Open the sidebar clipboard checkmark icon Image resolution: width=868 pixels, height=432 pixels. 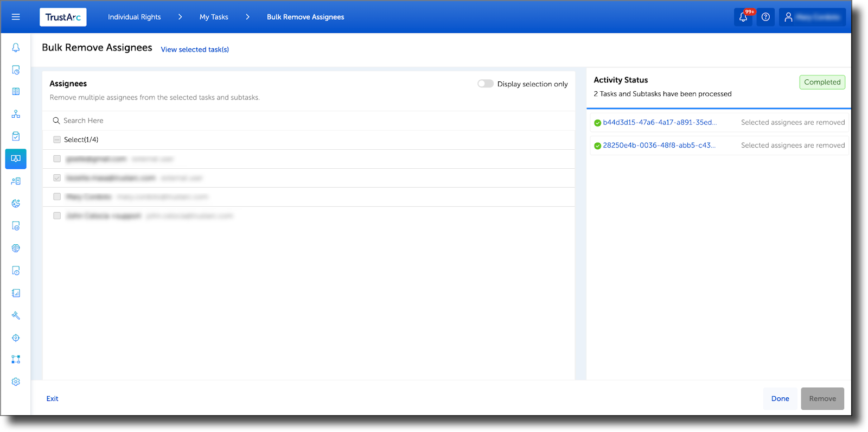tap(16, 136)
